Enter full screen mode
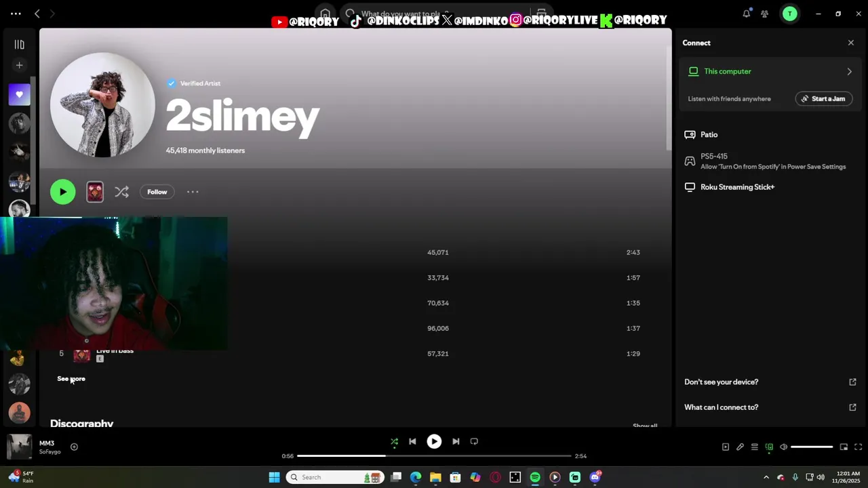This screenshot has width=868, height=488. click(858, 447)
